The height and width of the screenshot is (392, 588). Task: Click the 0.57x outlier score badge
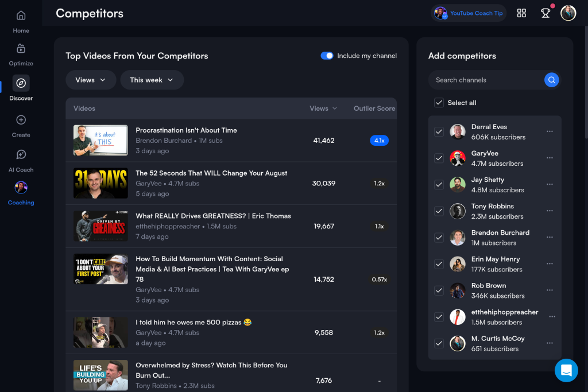(x=379, y=279)
